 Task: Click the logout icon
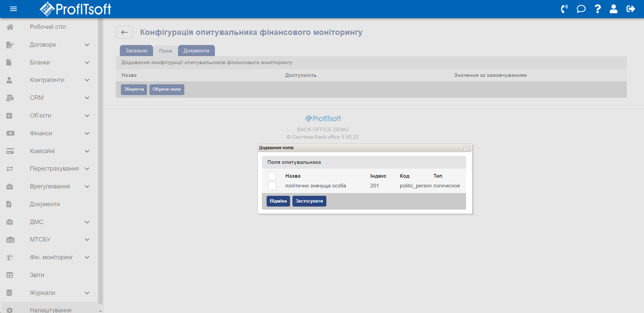pos(631,9)
